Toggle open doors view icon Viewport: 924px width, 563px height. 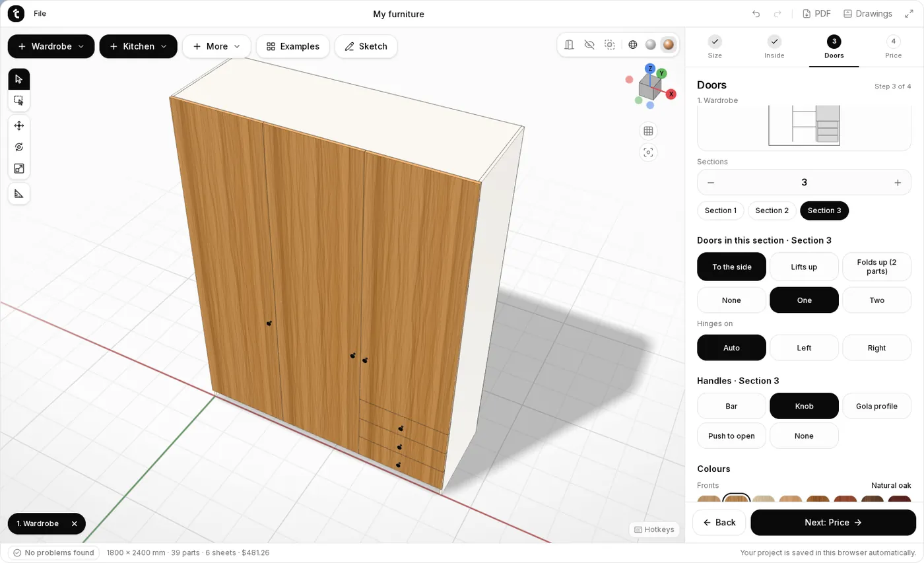click(570, 45)
